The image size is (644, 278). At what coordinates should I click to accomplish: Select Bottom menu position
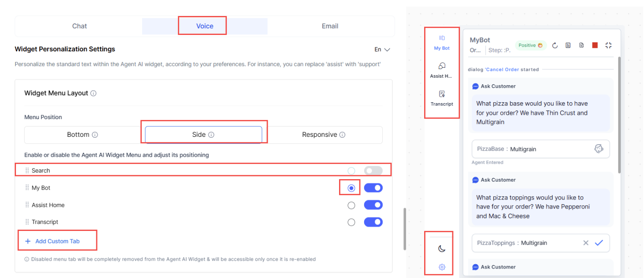82,135
